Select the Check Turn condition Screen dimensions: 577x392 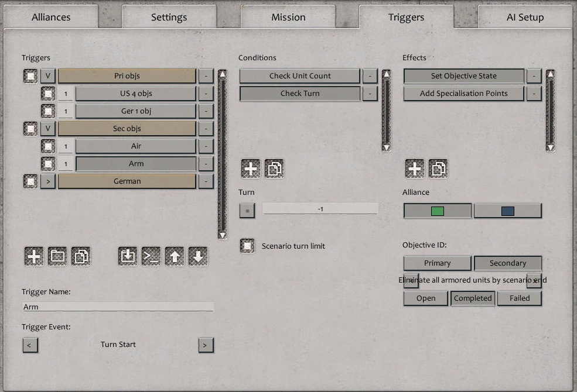coord(300,94)
